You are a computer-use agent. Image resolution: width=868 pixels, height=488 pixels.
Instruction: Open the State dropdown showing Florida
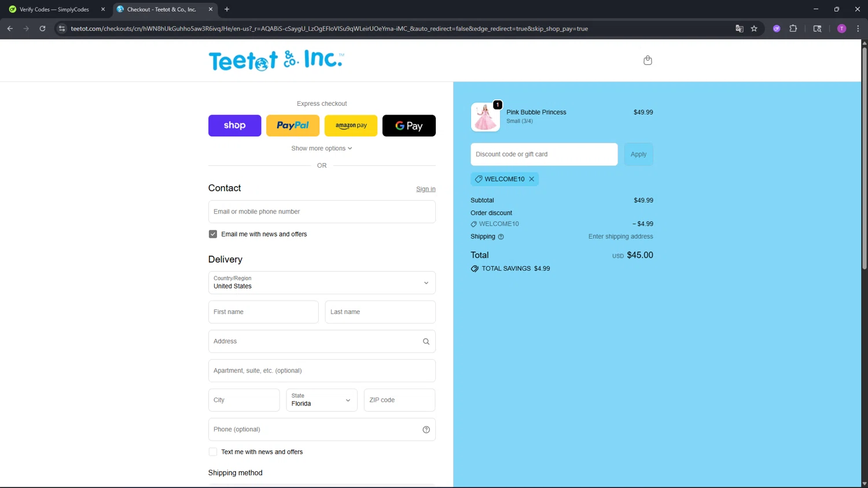[x=322, y=400]
